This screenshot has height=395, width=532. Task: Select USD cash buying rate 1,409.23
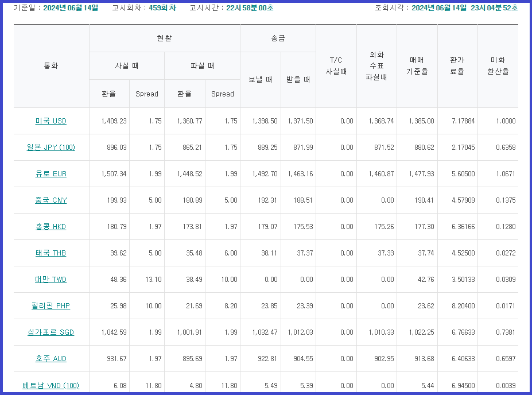(114, 121)
